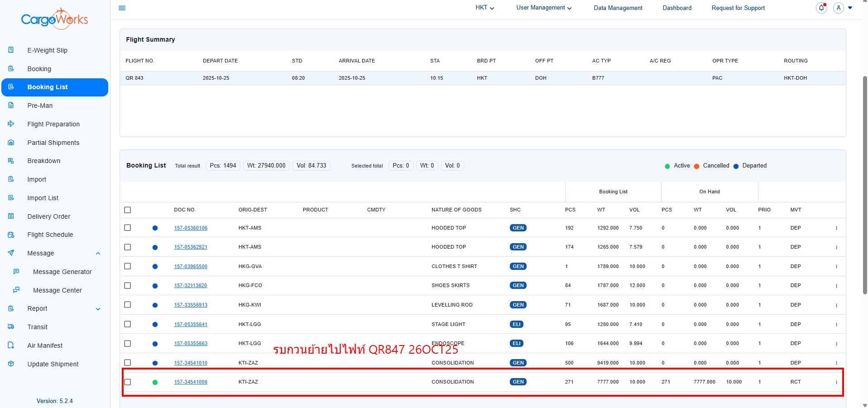
Task: Open the HKT station dropdown
Action: (484, 8)
